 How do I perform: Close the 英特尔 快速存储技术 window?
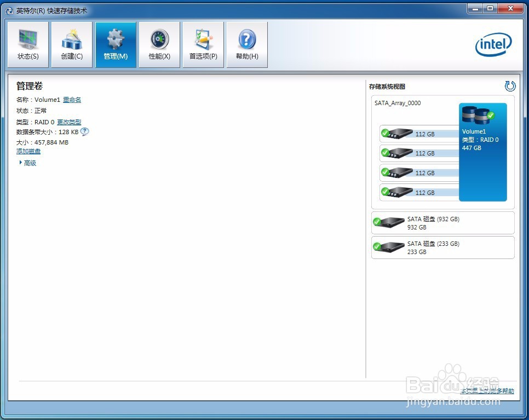pos(510,8)
